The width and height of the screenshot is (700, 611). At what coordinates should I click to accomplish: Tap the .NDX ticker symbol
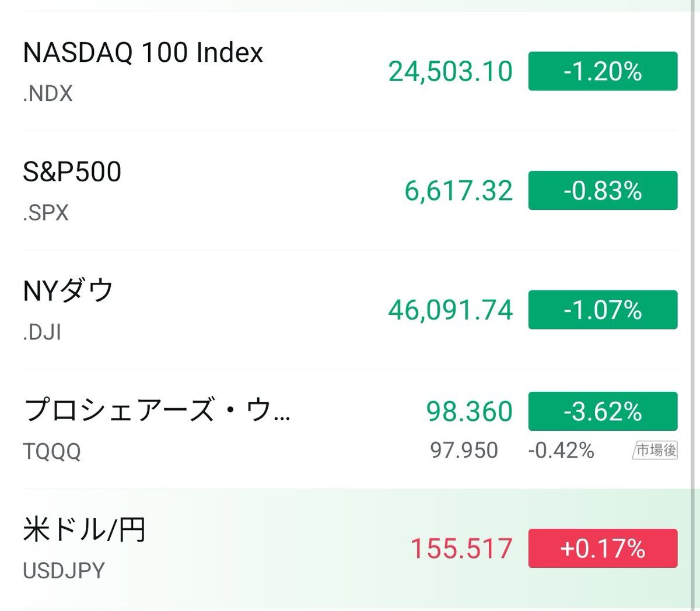pyautogui.click(x=48, y=93)
